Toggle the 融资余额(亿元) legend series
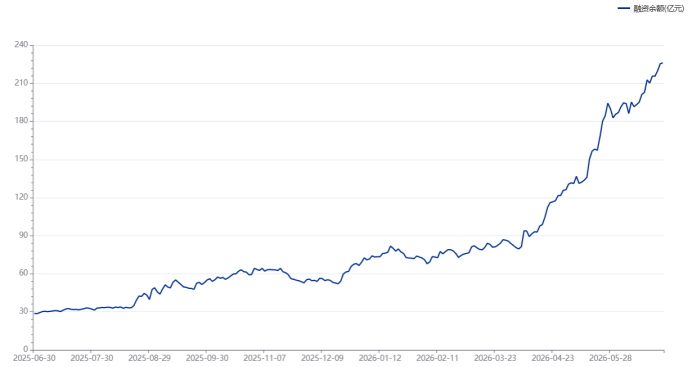692x367 pixels. [x=651, y=8]
